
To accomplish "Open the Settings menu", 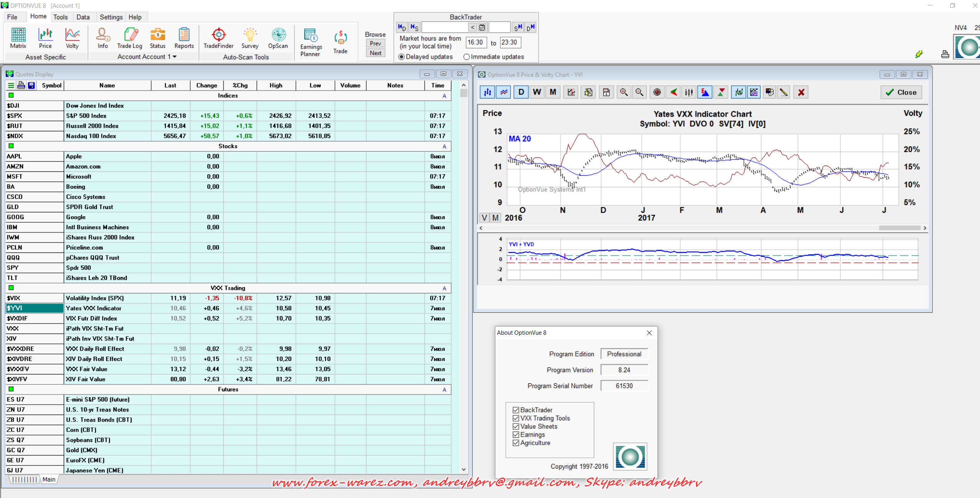I will (x=111, y=17).
